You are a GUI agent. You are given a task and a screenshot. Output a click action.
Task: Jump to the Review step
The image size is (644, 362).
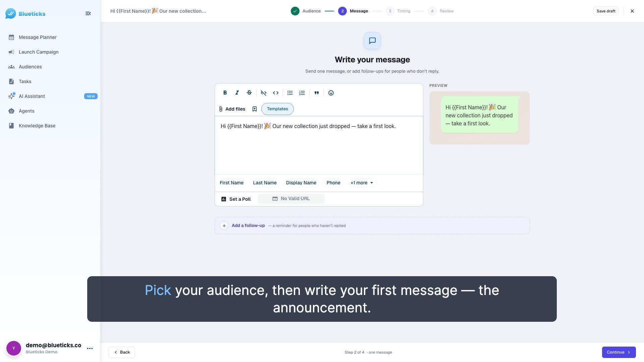(x=441, y=11)
